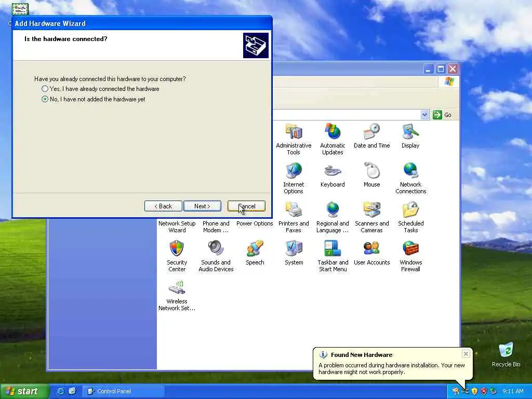Click Control Panel taskbar button

(x=124, y=391)
